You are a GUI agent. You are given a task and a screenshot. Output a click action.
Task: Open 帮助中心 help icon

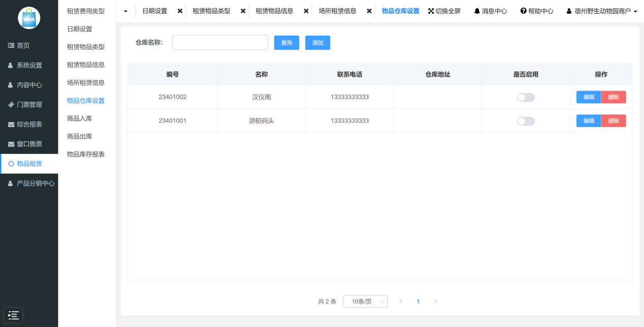pos(523,11)
